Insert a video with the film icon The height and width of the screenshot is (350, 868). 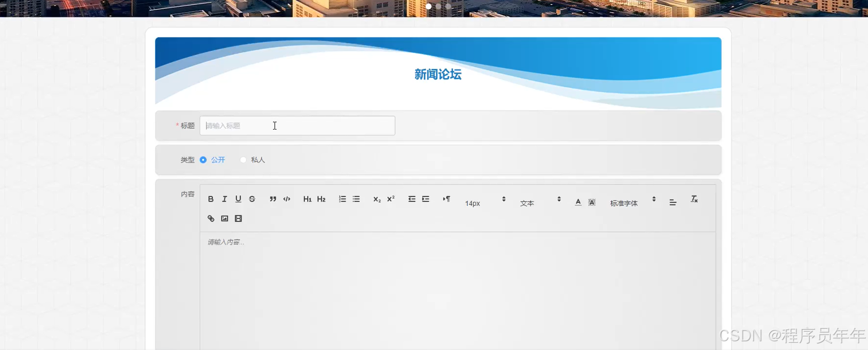(x=238, y=218)
